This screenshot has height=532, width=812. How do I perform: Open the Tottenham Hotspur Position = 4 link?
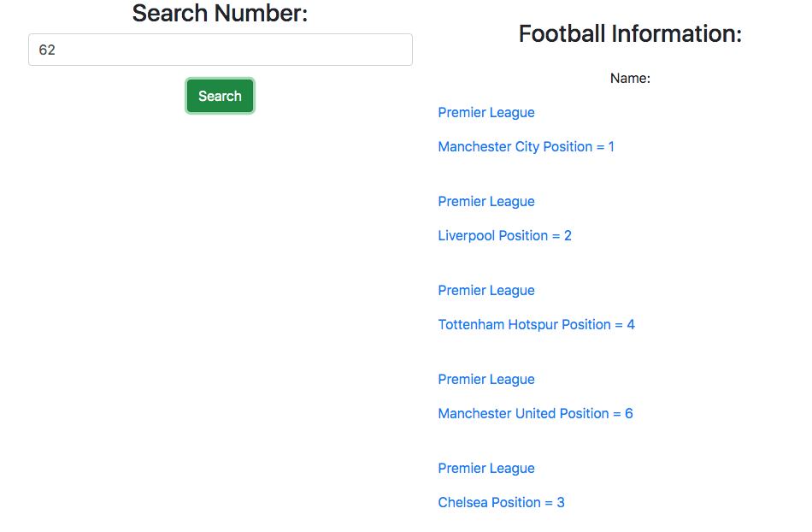(x=536, y=325)
